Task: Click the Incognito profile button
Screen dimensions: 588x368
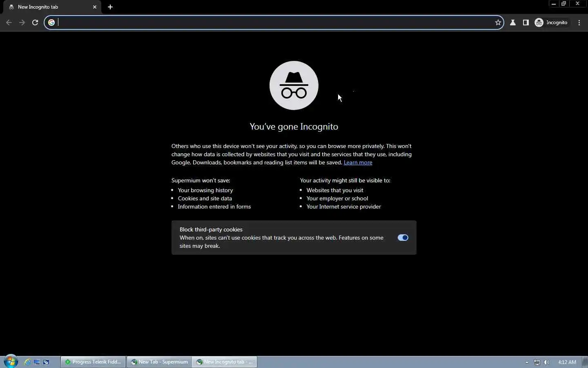Action: coord(551,22)
